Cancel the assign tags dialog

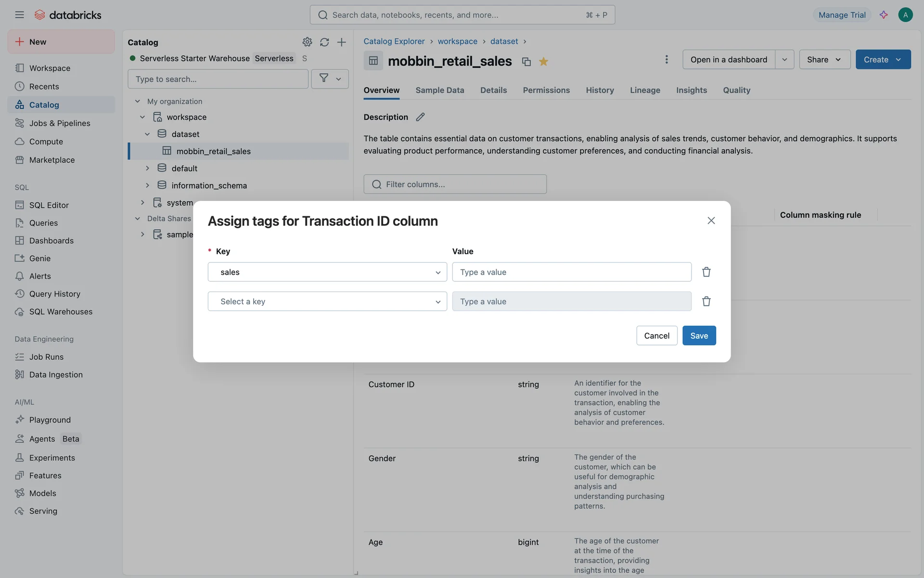(x=656, y=336)
